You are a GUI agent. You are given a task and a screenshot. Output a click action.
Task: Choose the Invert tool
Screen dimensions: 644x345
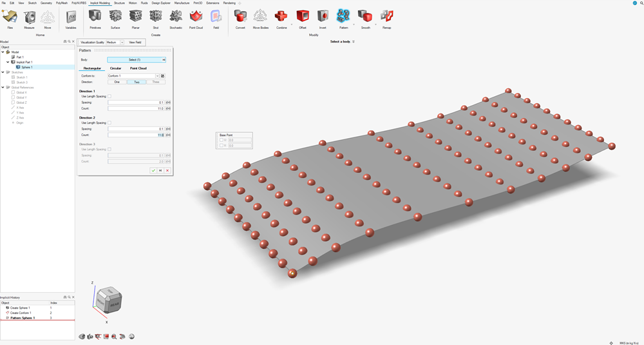coord(323,17)
